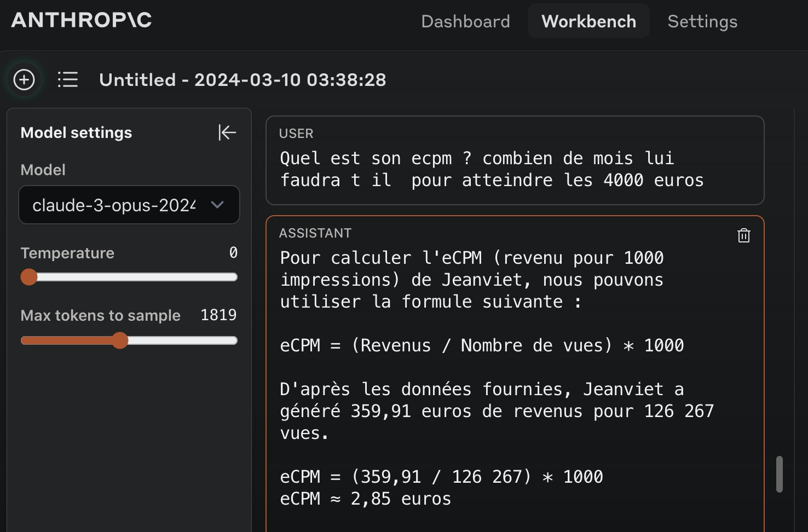Click the Anthropic logo
Screen dimensions: 808x532
click(x=80, y=21)
